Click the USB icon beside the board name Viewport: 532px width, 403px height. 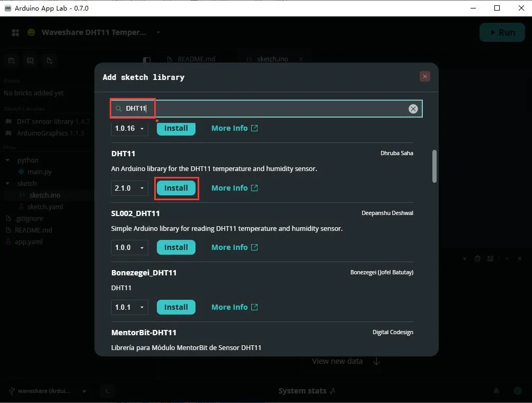pyautogui.click(x=12, y=391)
